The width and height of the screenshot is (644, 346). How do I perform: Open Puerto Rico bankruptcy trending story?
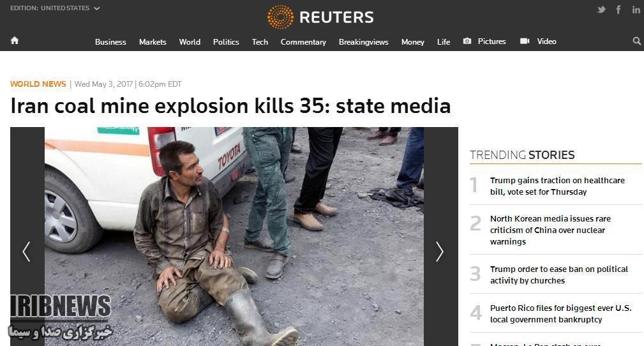[560, 313]
